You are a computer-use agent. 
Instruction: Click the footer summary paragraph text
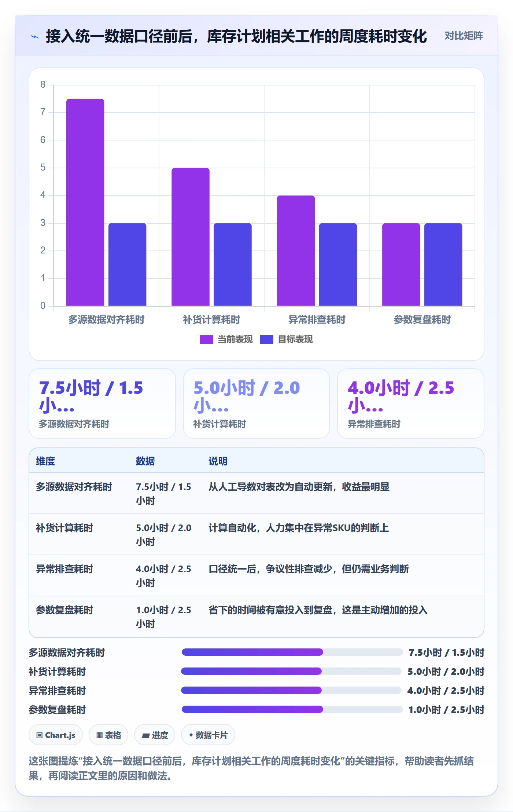coord(251,768)
